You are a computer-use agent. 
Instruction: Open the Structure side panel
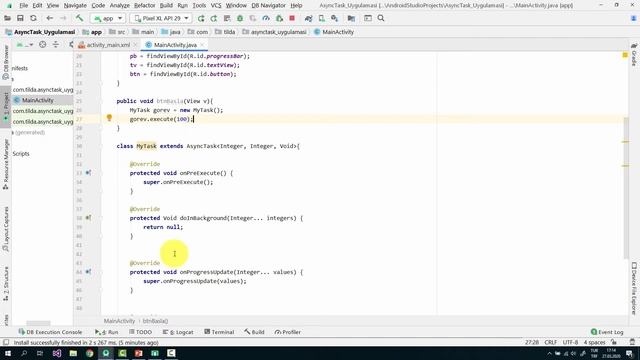pos(6,284)
